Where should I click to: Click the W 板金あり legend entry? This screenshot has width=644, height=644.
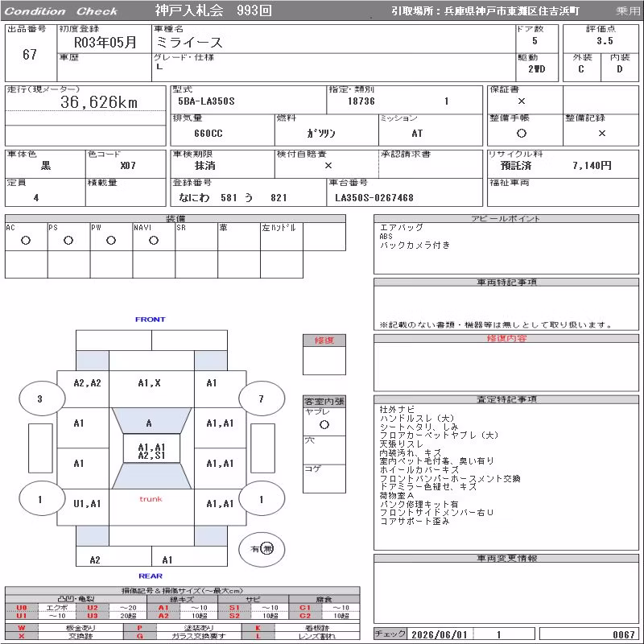[x=64, y=628]
